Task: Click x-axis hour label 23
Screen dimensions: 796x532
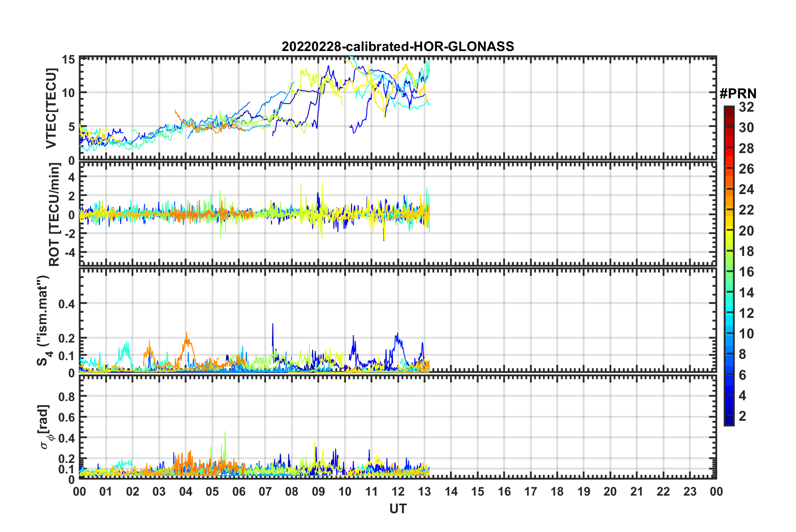Action: [690, 491]
